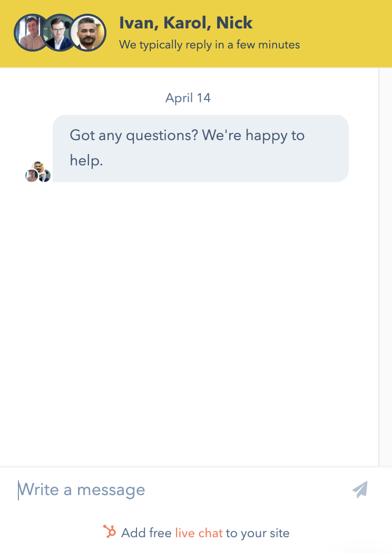Click the bottom-right small avatar beside message

[x=45, y=176]
